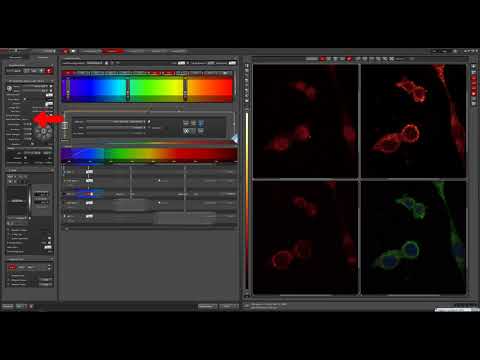Click the crossed-out icon in the beam path grid's lower row

(x=186, y=131)
